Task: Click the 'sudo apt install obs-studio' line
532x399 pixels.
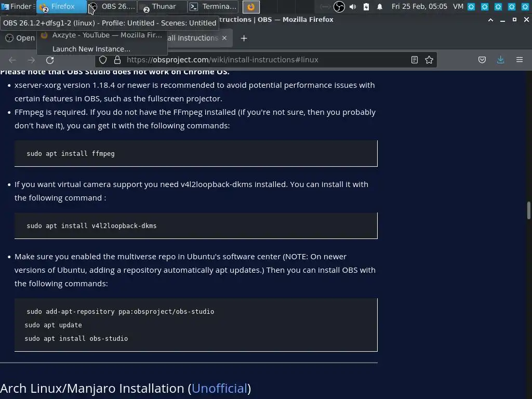Action: [76, 339]
